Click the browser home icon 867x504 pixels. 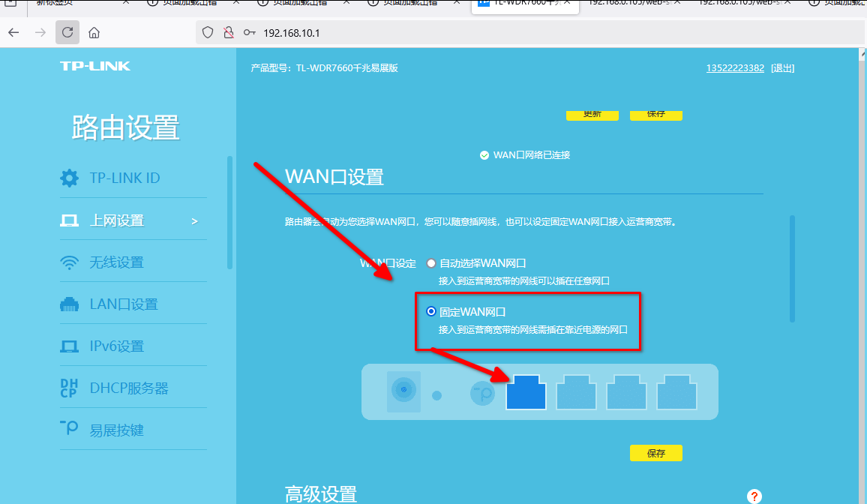[x=94, y=32]
